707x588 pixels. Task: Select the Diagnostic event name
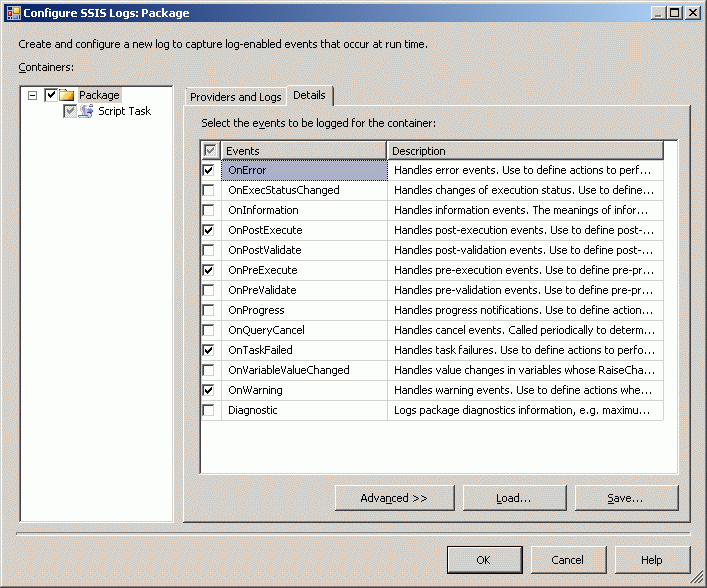point(252,410)
